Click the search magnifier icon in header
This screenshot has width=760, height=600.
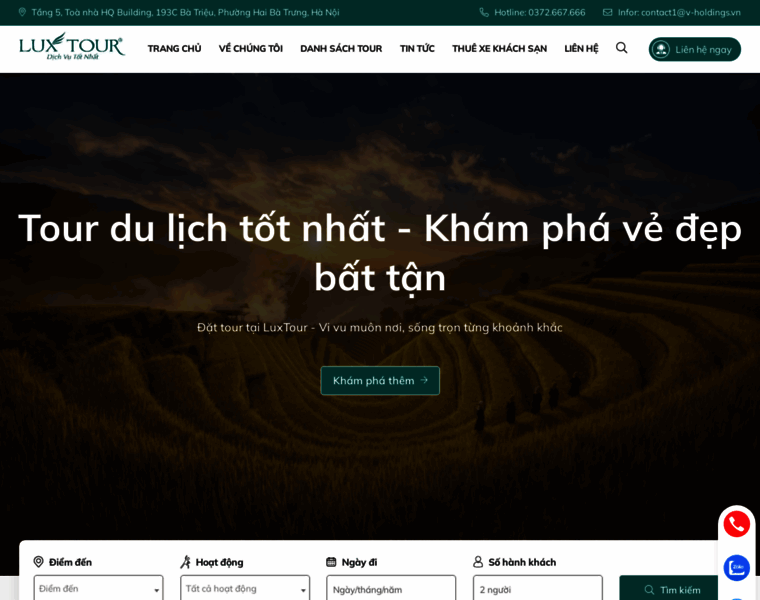click(621, 47)
